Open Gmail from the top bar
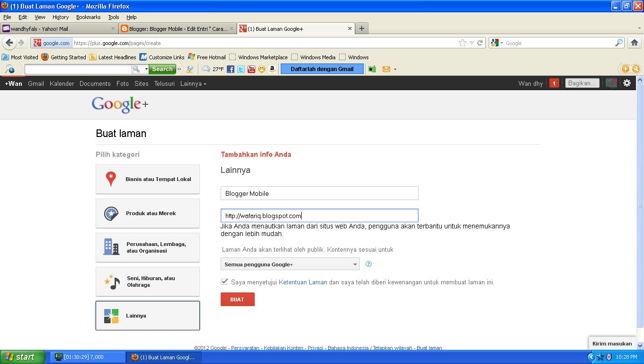The width and height of the screenshot is (644, 364). [36, 83]
